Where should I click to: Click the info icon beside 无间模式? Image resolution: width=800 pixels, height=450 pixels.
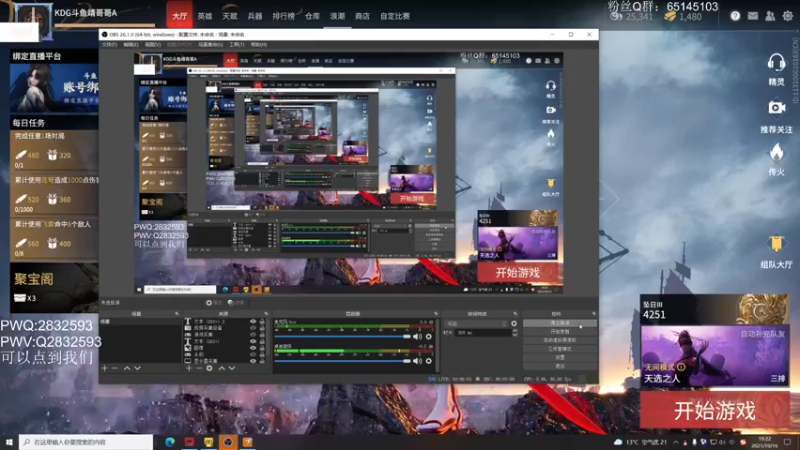tap(681, 367)
